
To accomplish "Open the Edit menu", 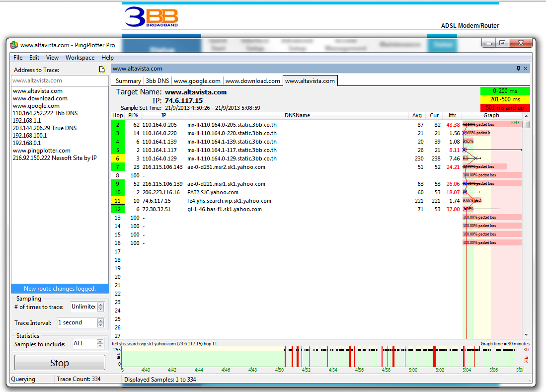I will click(34, 58).
